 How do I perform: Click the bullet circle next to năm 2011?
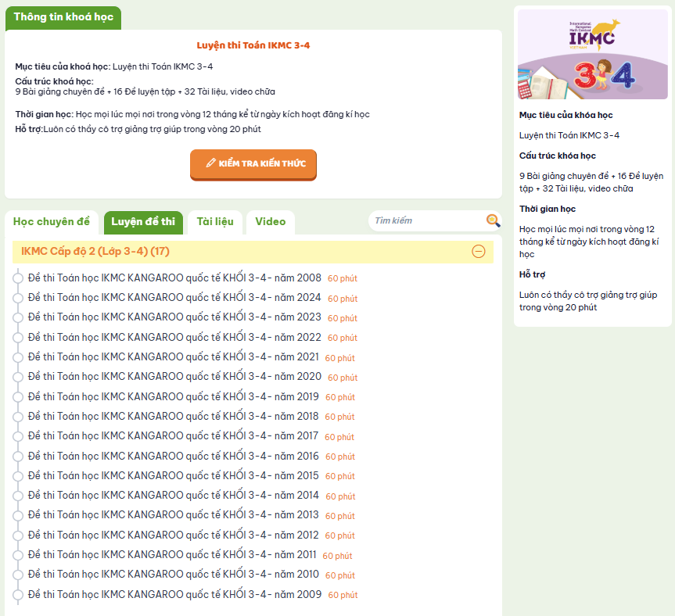click(x=18, y=555)
